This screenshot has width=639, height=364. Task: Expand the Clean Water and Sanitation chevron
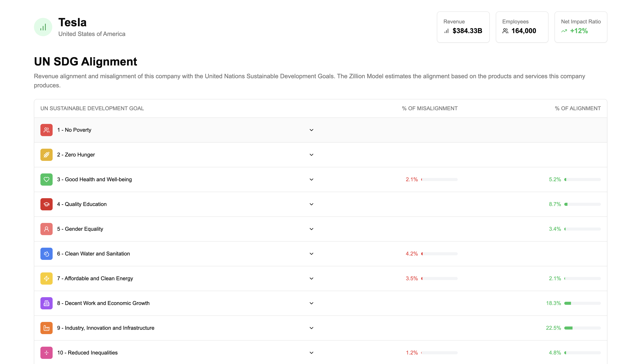click(x=311, y=254)
